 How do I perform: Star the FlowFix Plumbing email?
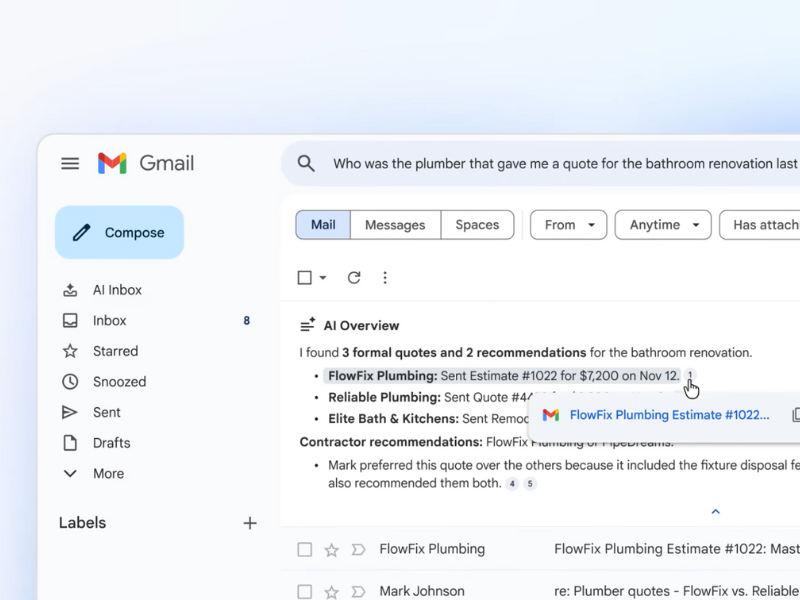[x=332, y=549]
